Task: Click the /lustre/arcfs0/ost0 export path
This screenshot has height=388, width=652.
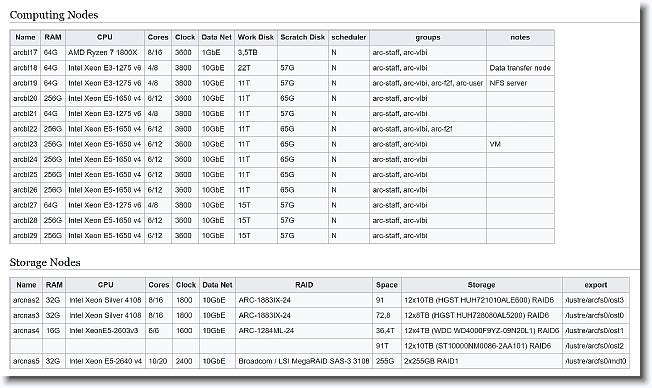Action: coord(596,316)
